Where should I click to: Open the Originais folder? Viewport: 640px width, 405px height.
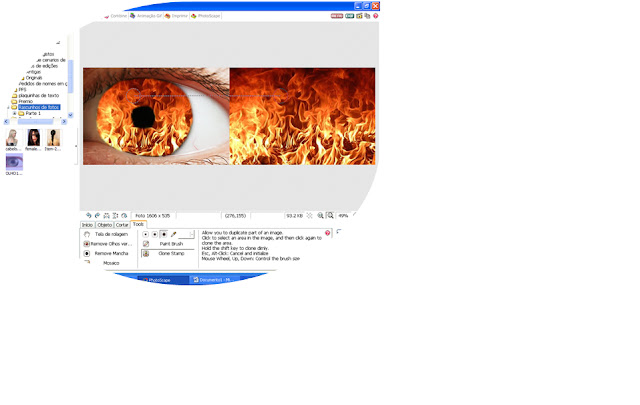pos(34,78)
